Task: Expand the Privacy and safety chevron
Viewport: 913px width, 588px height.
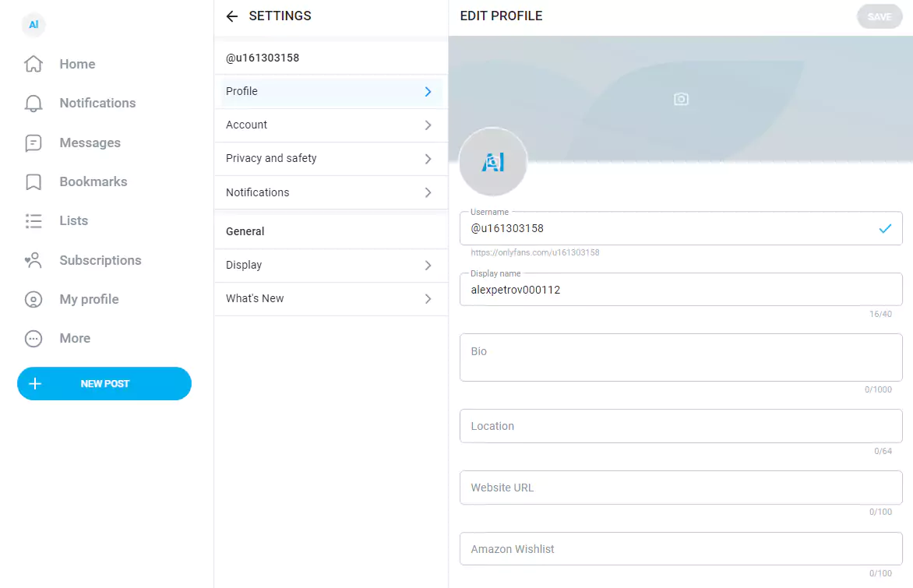Action: tap(428, 159)
